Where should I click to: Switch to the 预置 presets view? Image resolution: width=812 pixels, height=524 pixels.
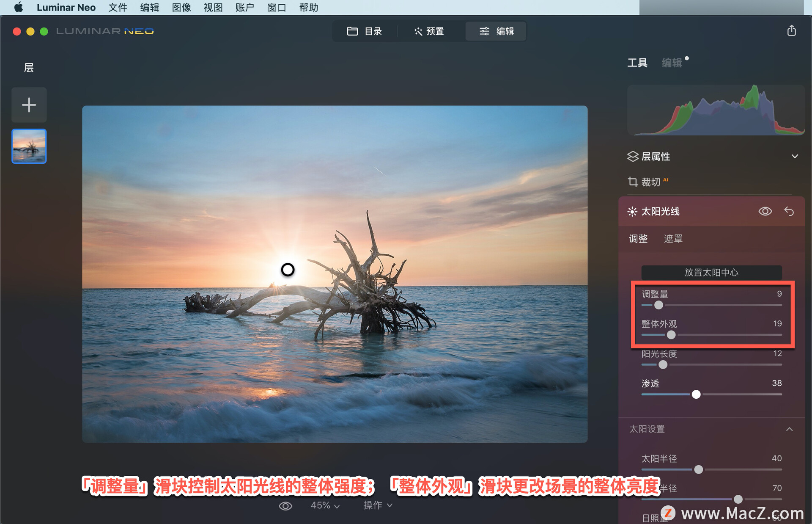[x=429, y=31]
